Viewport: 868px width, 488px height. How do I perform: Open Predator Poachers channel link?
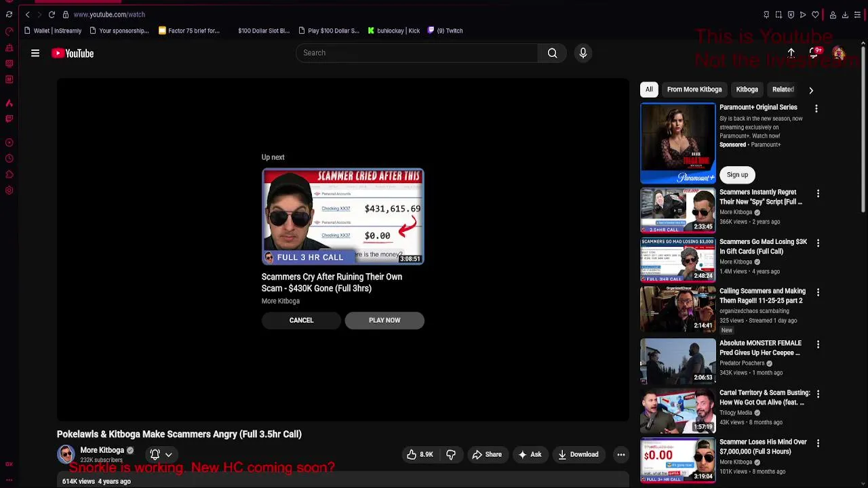741,363
